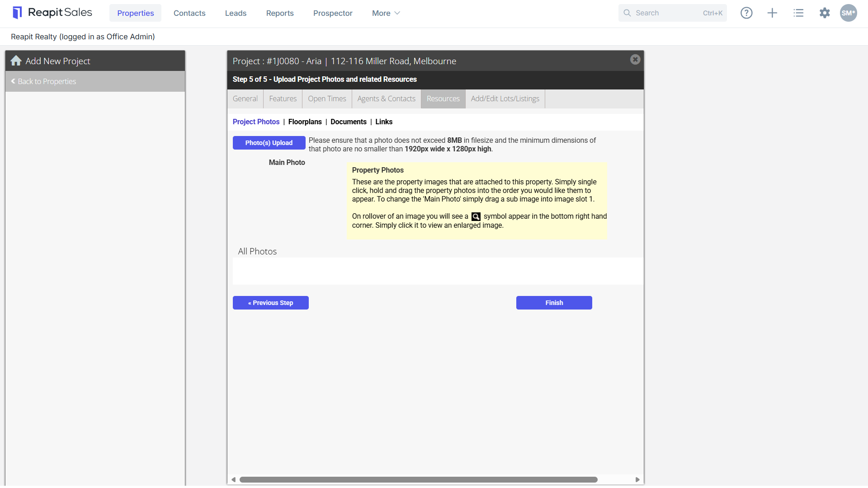868x488 pixels.
Task: Open the settings gear icon
Action: pos(825,13)
